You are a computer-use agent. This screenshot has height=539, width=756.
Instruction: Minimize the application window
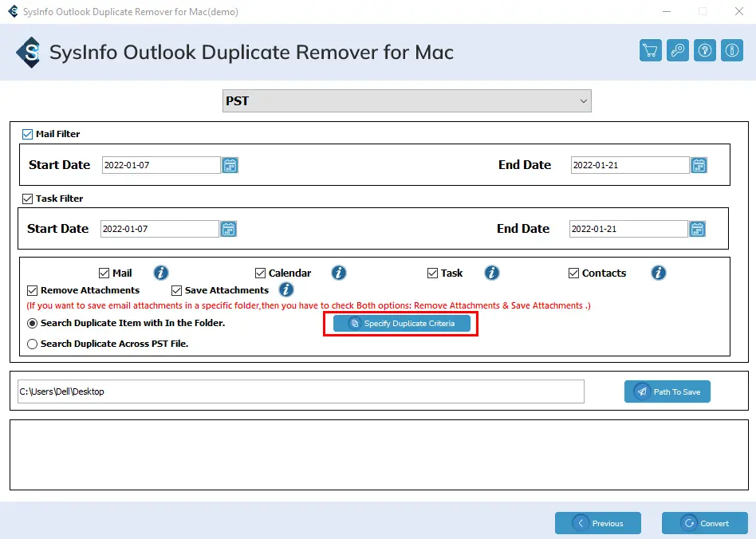coord(667,12)
